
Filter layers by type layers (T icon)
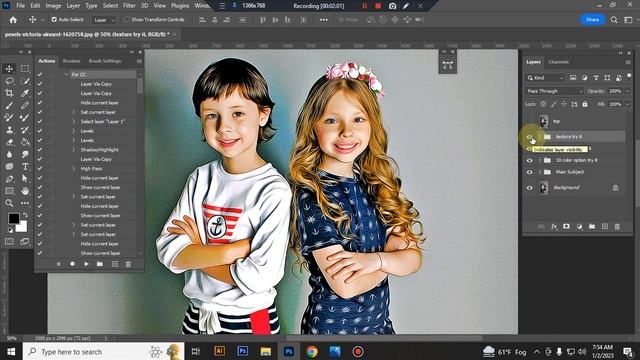596,78
